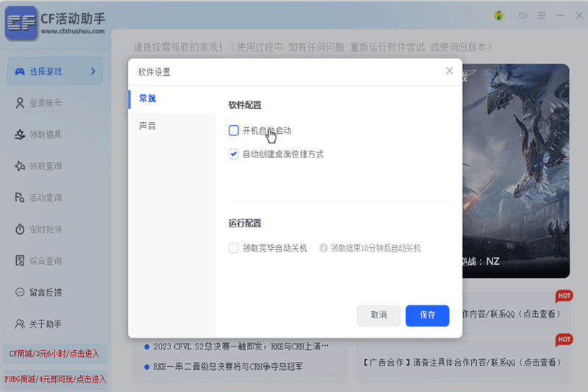Enable the 领取完毕自动关机 checkbox
The height and width of the screenshot is (392, 588).
tap(234, 248)
